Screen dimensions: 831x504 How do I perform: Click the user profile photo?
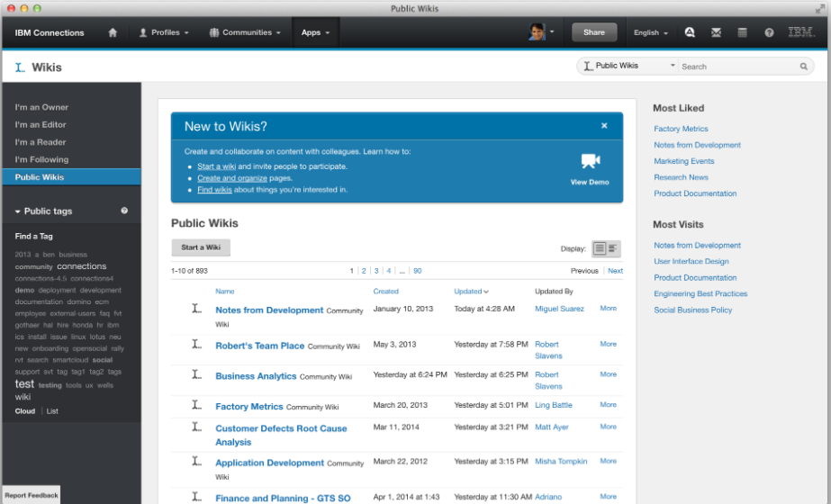pyautogui.click(x=537, y=32)
